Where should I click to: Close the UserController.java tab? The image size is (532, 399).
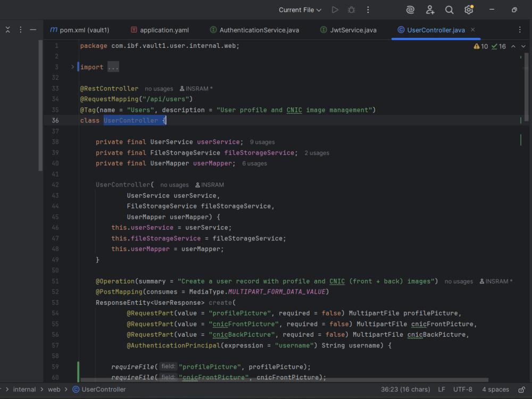pos(472,30)
